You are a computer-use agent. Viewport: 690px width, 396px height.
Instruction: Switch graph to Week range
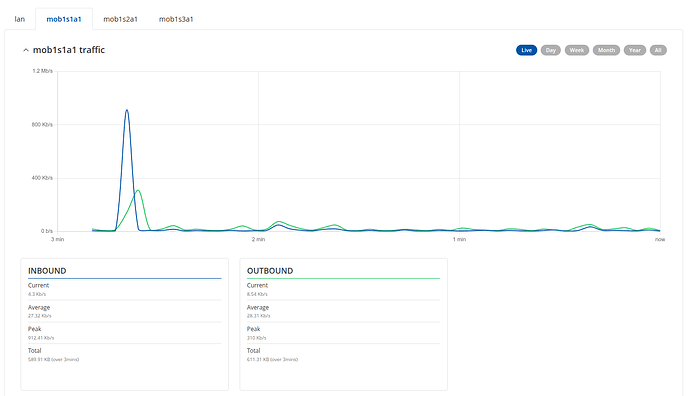pyautogui.click(x=576, y=50)
